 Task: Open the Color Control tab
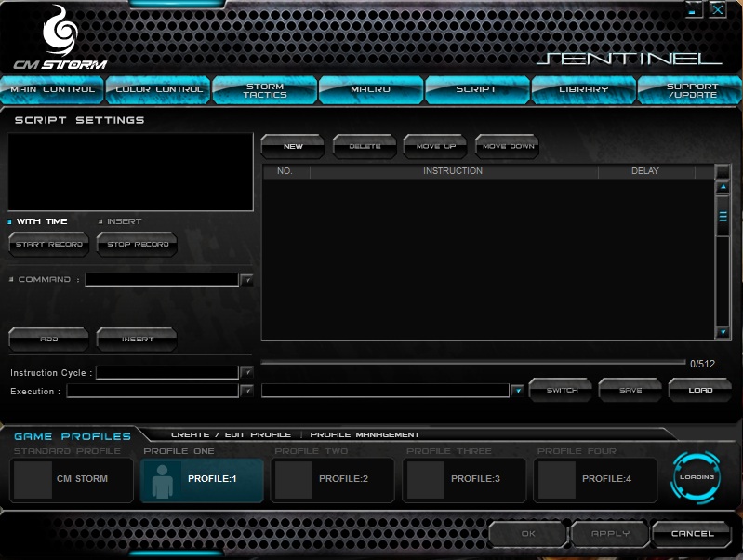158,89
